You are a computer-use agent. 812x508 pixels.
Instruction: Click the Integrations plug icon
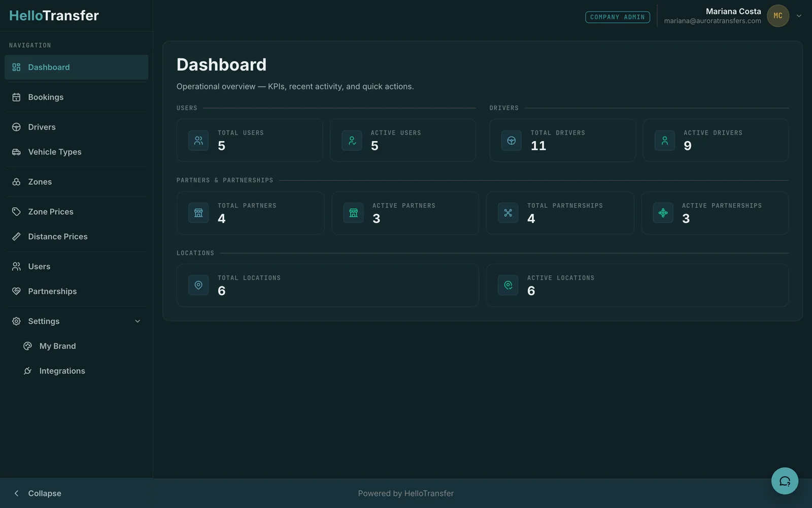(27, 371)
